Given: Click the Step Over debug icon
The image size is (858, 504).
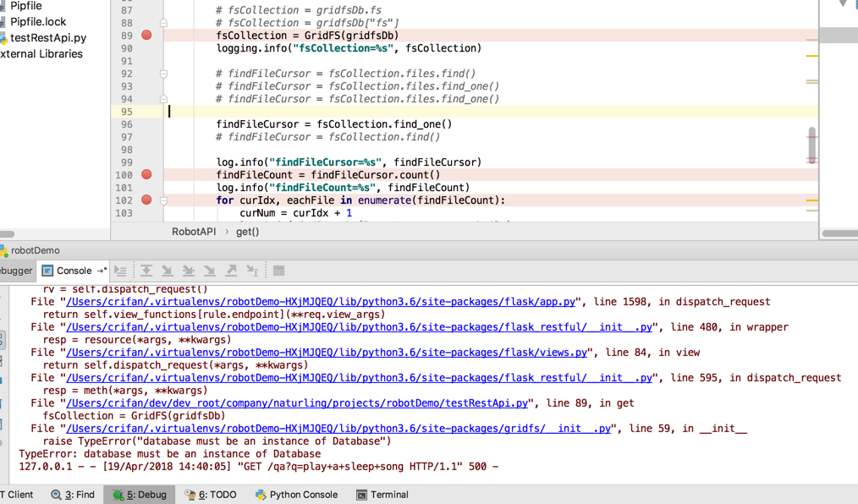Looking at the screenshot, I should [146, 271].
